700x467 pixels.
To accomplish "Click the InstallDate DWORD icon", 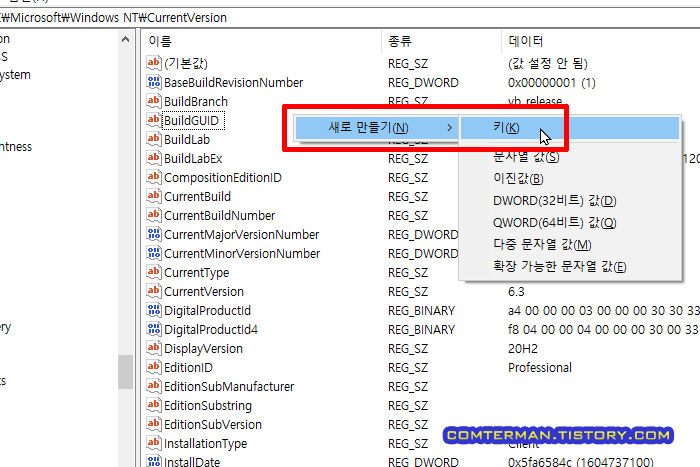I will tap(154, 461).
